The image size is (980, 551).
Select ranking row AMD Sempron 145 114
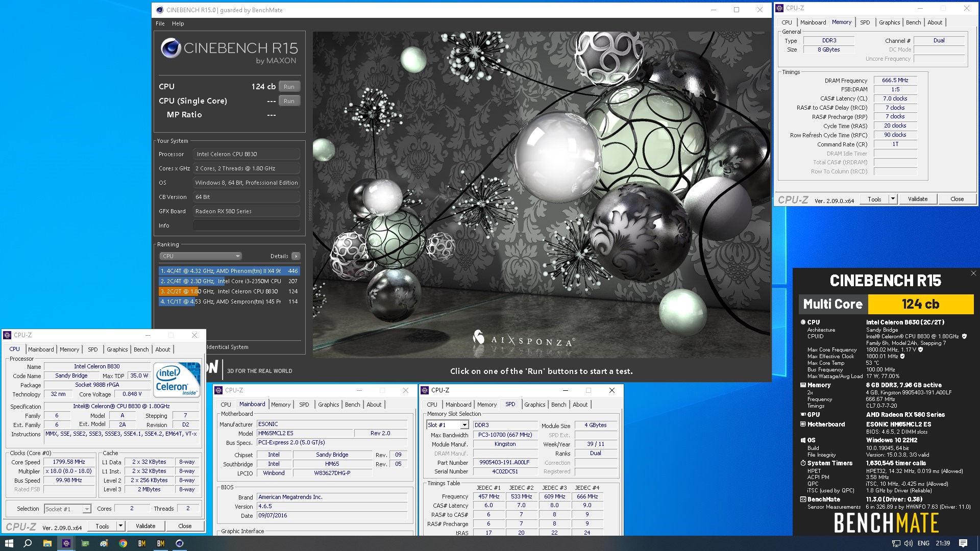229,302
